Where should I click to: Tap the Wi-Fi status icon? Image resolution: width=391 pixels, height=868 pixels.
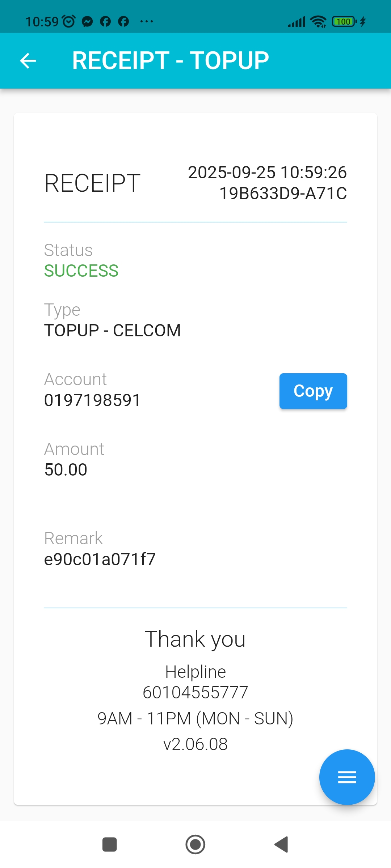coord(319,22)
